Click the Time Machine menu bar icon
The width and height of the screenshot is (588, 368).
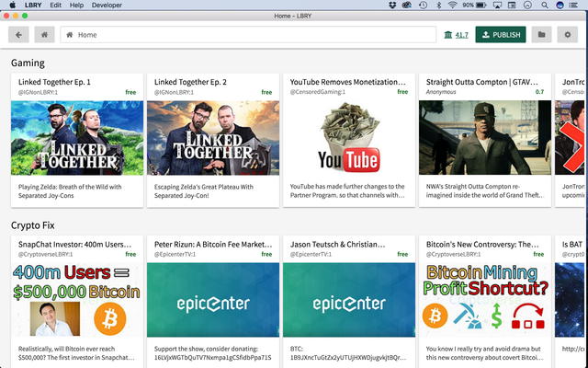pos(423,5)
